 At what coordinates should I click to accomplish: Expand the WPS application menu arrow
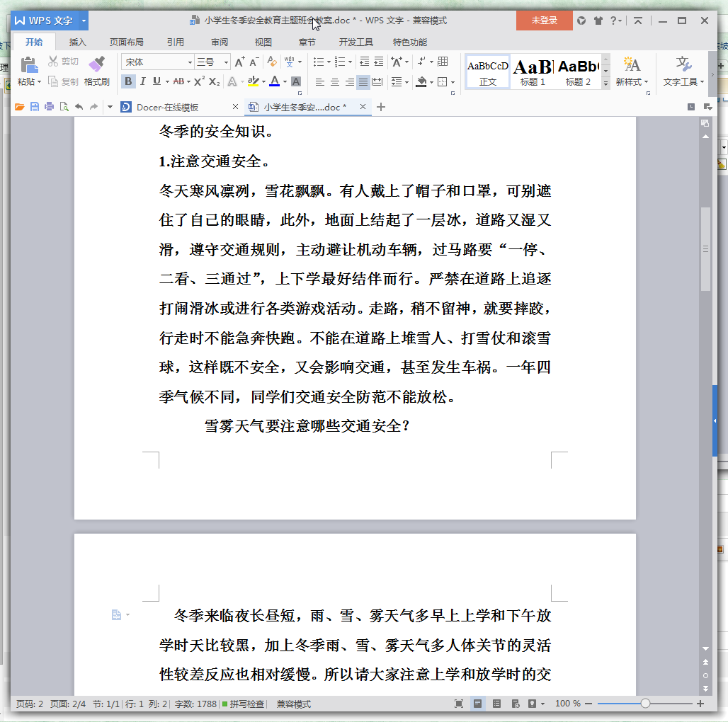(84, 21)
